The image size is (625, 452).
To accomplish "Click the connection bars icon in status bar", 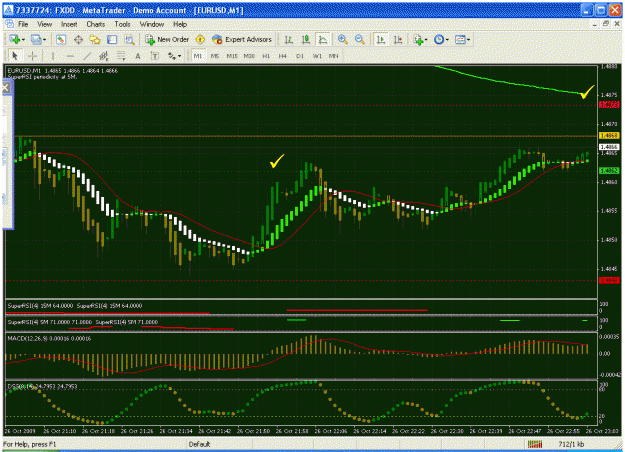I will 535,444.
